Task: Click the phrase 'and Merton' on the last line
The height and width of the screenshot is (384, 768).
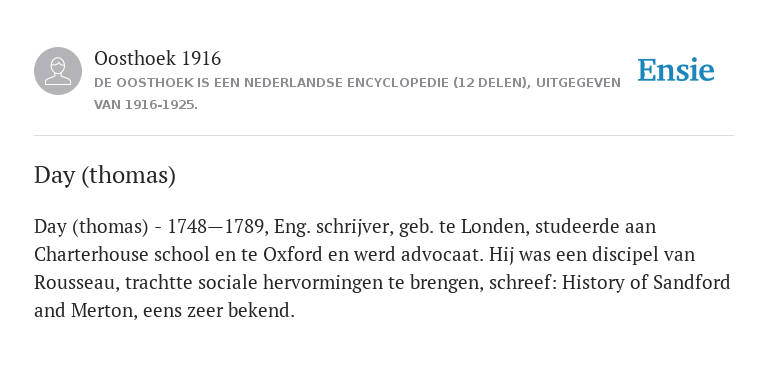Action: (86, 311)
